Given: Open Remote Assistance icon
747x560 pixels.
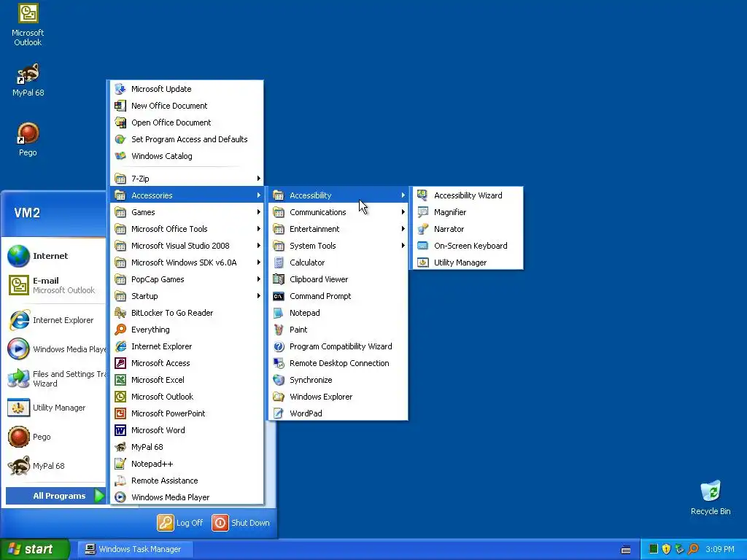Looking at the screenshot, I should click(120, 481).
